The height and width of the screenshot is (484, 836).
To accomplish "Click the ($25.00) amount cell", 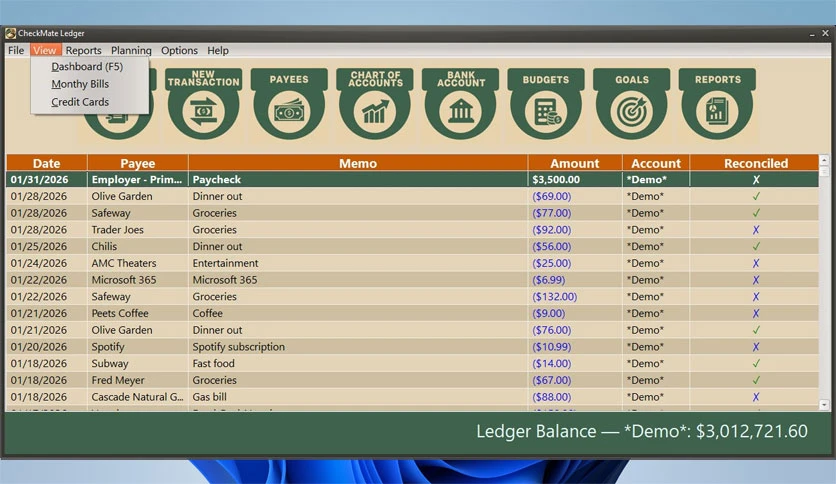I will (575, 263).
